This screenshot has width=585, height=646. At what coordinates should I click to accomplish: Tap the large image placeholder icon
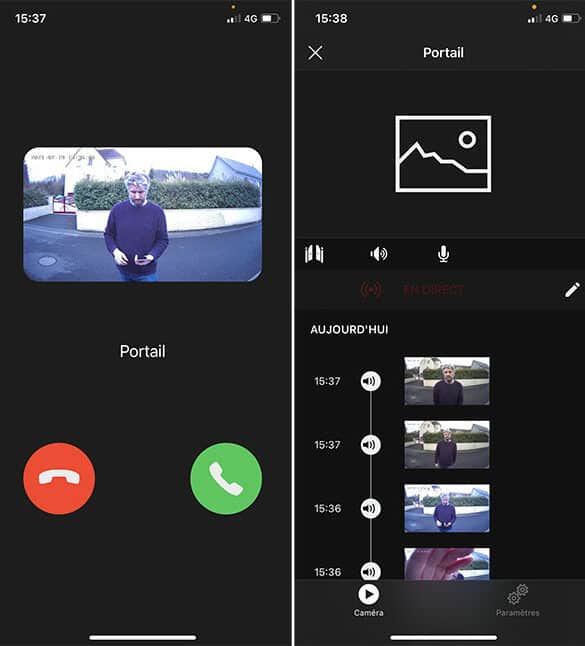coord(443,154)
